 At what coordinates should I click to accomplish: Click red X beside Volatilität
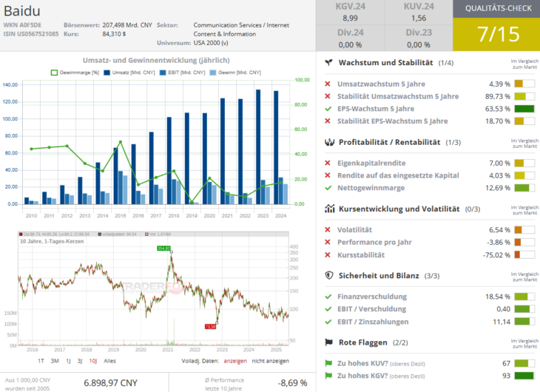coord(328,230)
